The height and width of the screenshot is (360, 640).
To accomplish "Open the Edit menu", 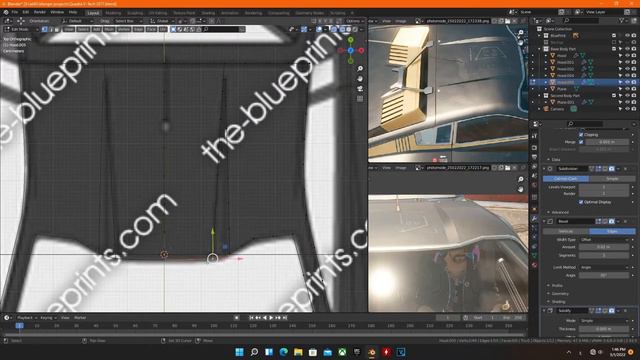I will click(26, 12).
